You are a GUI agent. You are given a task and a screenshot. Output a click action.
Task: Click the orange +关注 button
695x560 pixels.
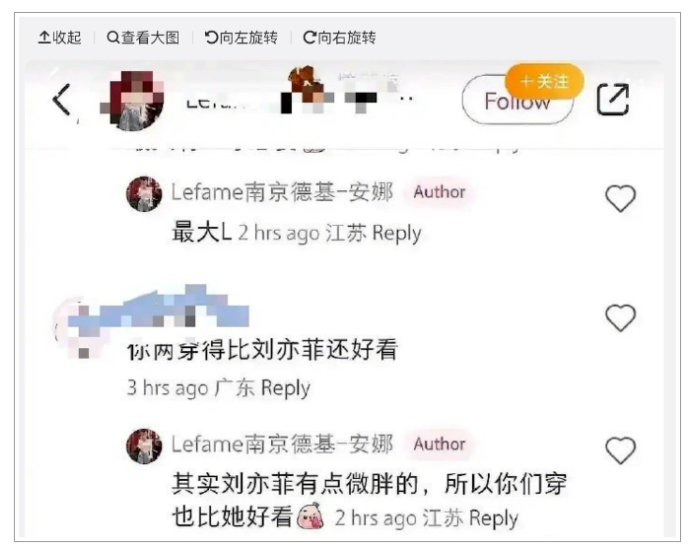544,82
